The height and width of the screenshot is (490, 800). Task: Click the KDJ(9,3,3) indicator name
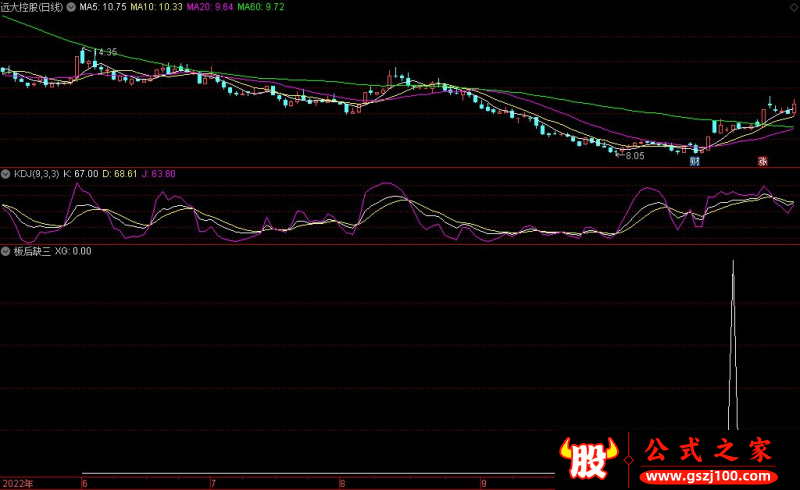click(36, 173)
